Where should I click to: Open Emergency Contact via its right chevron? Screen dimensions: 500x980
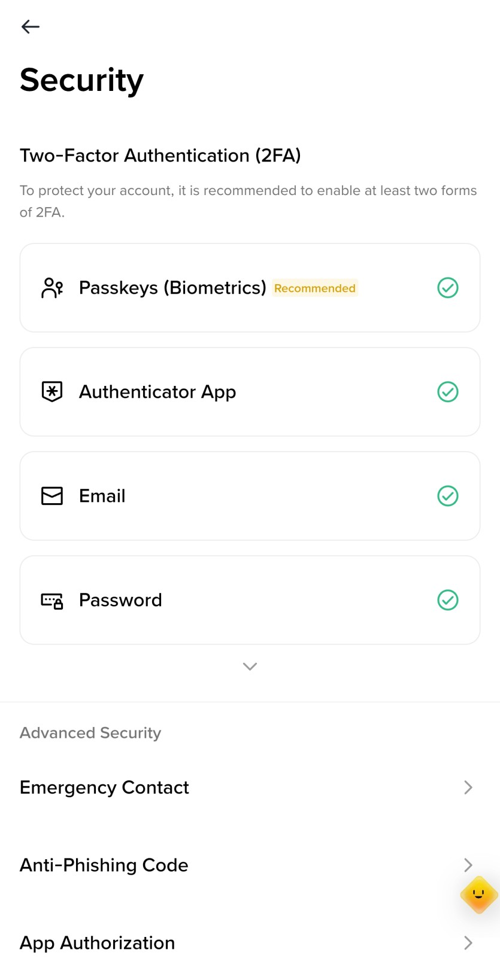(468, 787)
